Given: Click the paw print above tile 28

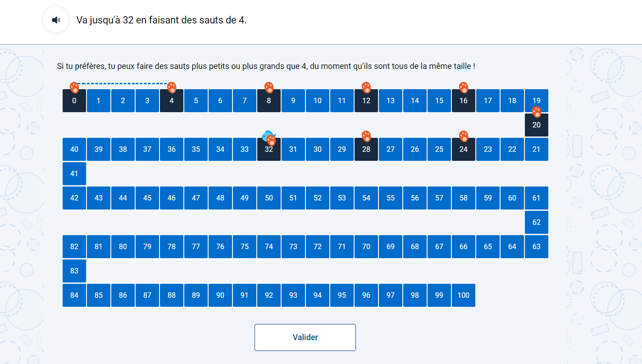Looking at the screenshot, I should (366, 136).
